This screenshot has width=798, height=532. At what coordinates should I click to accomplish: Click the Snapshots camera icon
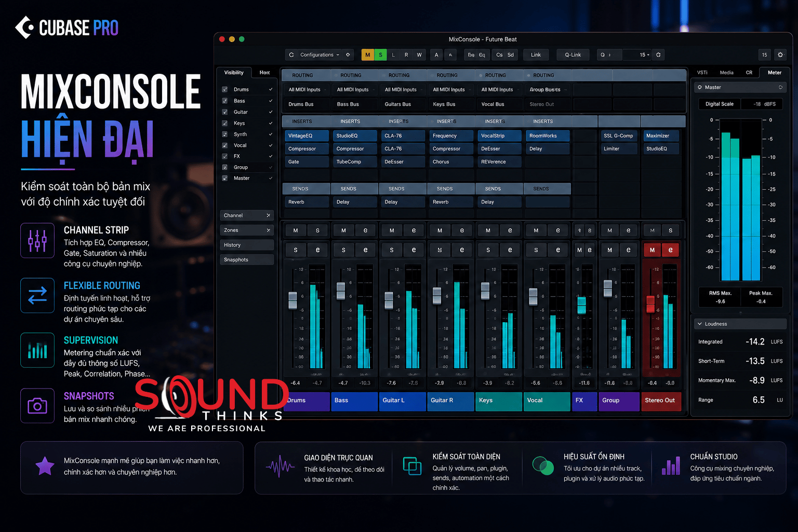(37, 406)
